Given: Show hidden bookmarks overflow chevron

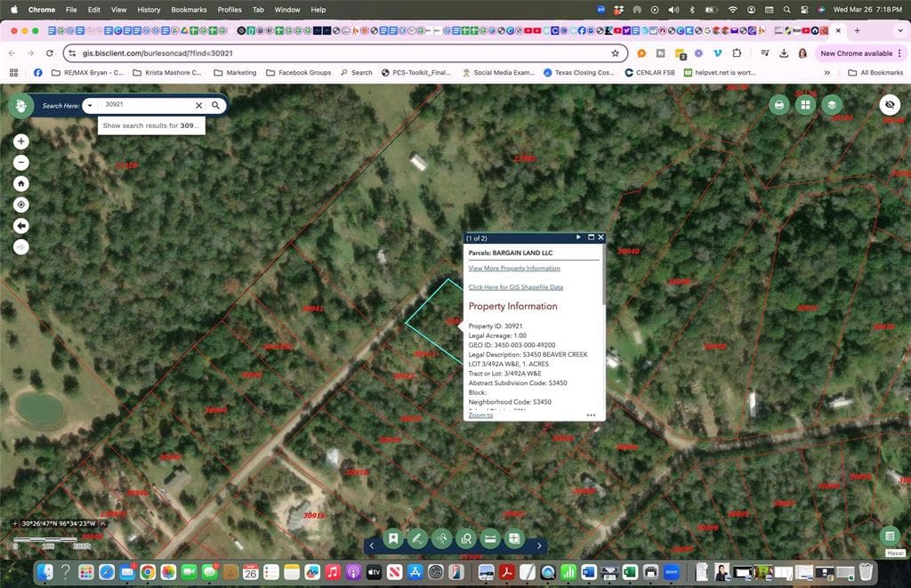Looking at the screenshot, I should pos(827,73).
